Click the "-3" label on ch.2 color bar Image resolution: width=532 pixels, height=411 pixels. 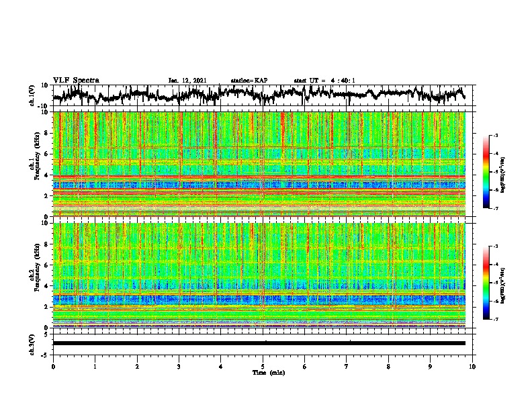(496, 246)
